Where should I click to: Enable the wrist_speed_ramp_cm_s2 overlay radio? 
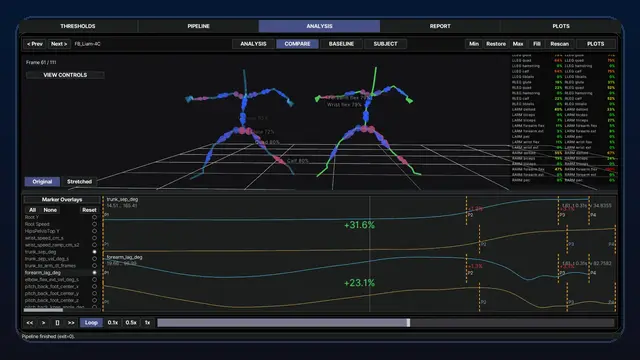click(x=94, y=245)
